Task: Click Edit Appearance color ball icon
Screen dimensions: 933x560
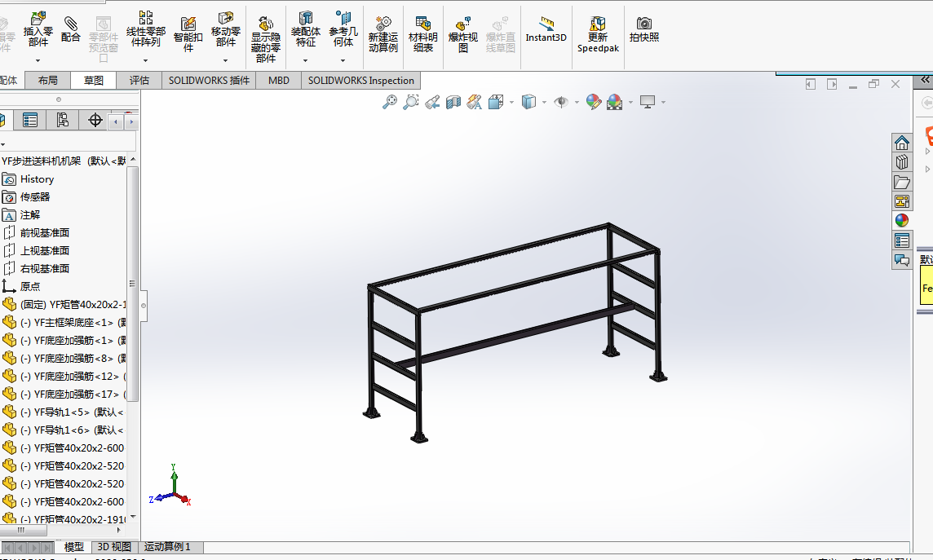Action: coord(593,102)
